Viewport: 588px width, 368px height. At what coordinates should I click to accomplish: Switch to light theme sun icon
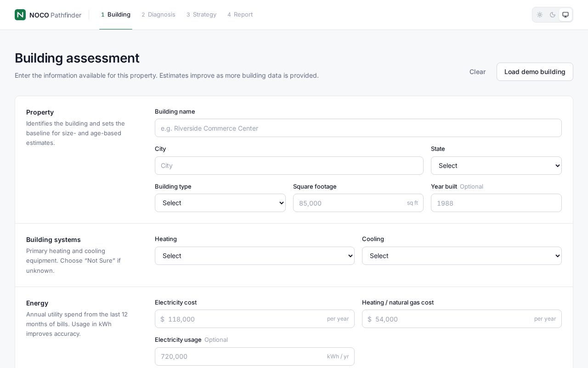click(540, 15)
